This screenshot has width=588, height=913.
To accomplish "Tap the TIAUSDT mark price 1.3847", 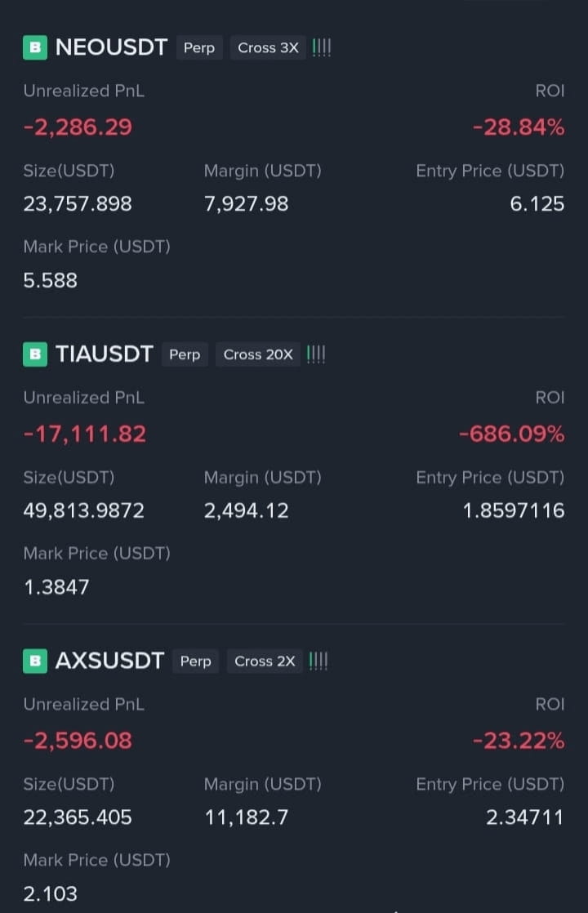I will coord(56,587).
